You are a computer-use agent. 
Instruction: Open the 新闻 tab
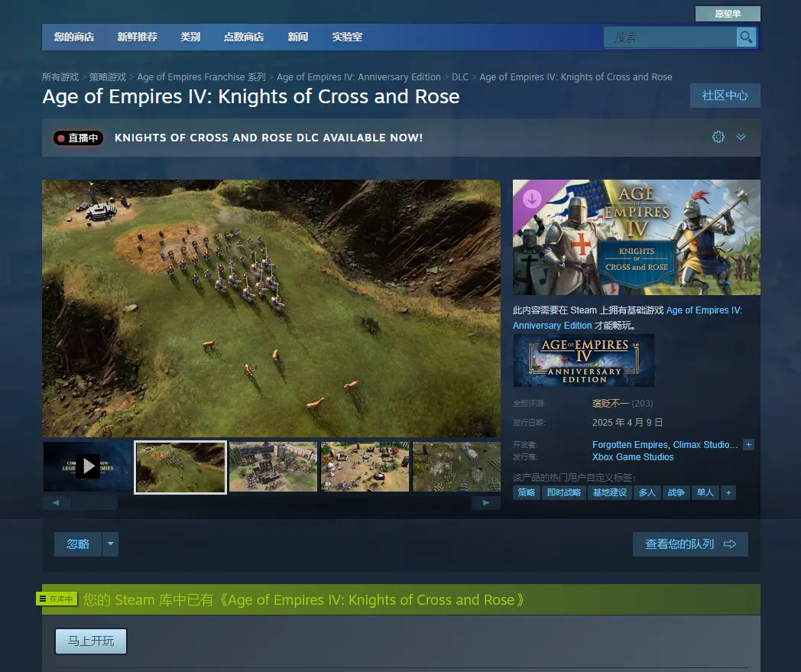pyautogui.click(x=298, y=37)
